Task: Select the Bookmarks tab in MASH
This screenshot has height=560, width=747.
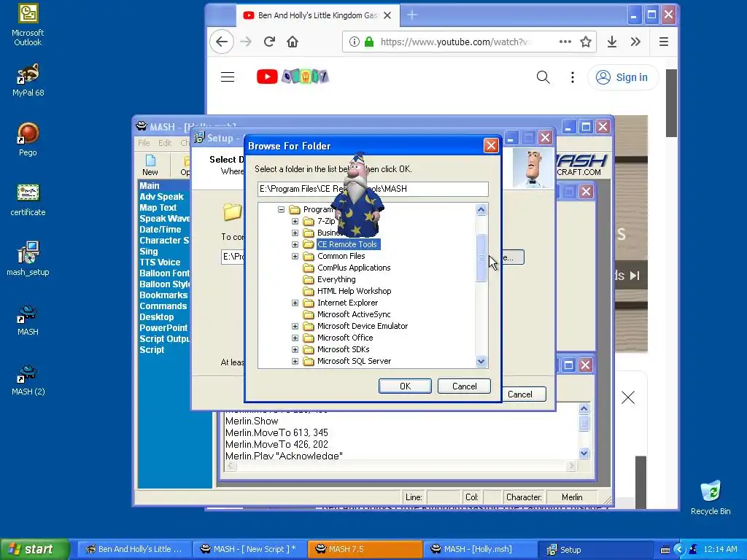Action: (163, 295)
